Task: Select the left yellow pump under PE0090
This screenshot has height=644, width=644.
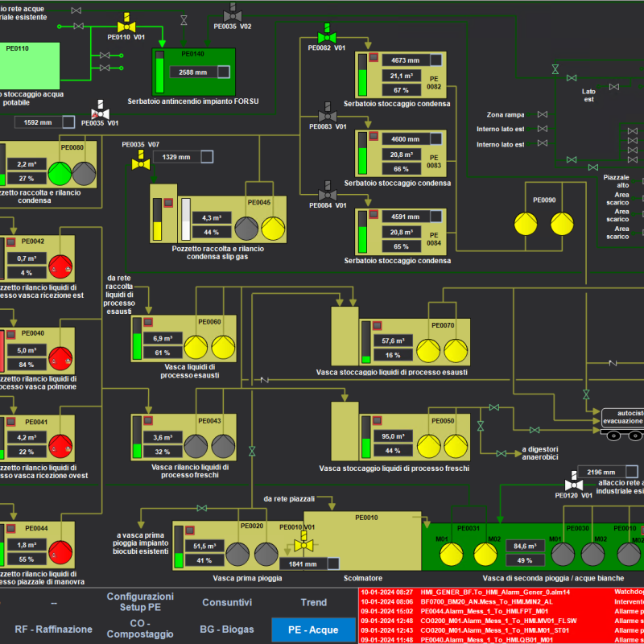Action: [x=526, y=224]
